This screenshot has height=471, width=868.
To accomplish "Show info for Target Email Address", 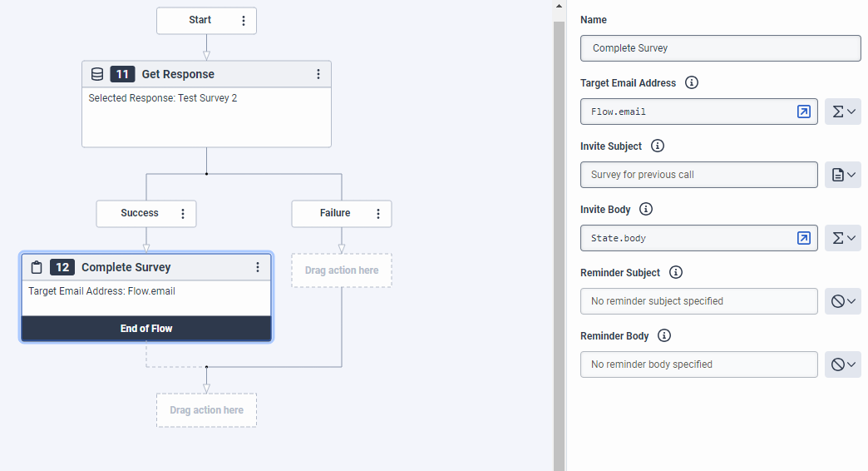I will coord(692,83).
